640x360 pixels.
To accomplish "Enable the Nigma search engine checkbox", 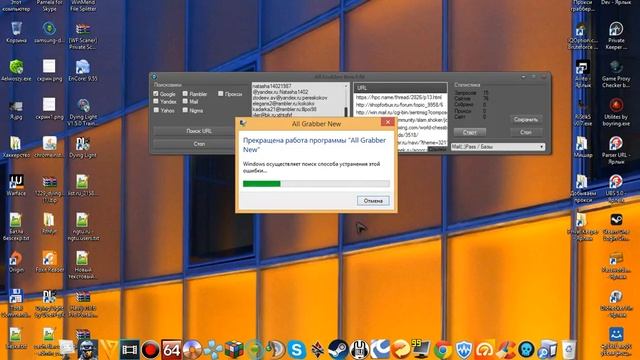I will tap(185, 110).
